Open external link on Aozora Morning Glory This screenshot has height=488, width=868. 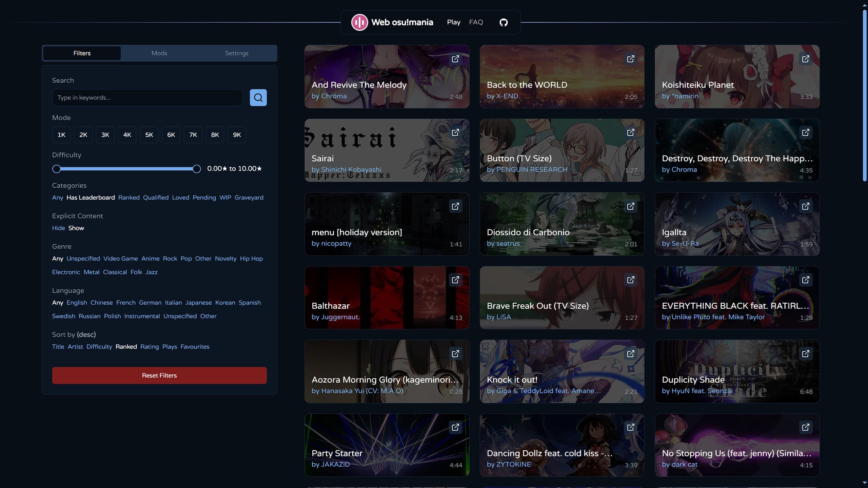point(455,354)
